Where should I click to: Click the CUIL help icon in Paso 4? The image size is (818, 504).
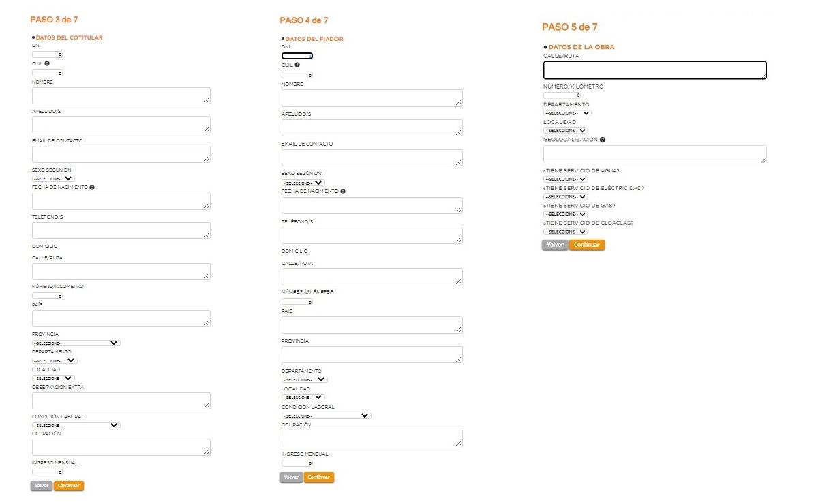(297, 65)
